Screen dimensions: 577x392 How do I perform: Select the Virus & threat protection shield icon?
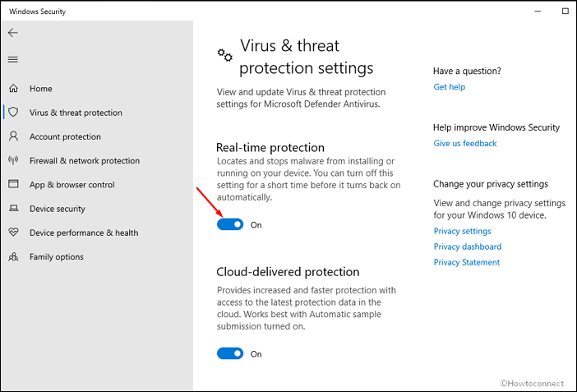coord(13,113)
